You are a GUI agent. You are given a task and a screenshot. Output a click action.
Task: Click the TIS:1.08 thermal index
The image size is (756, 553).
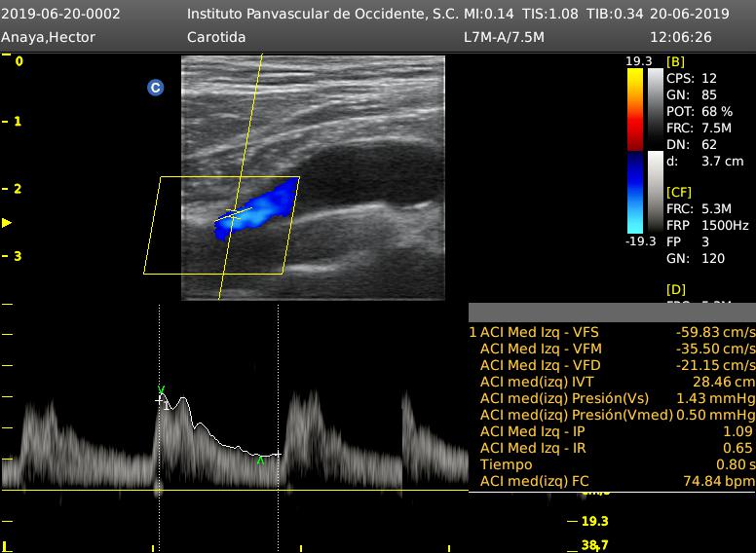[x=550, y=14]
